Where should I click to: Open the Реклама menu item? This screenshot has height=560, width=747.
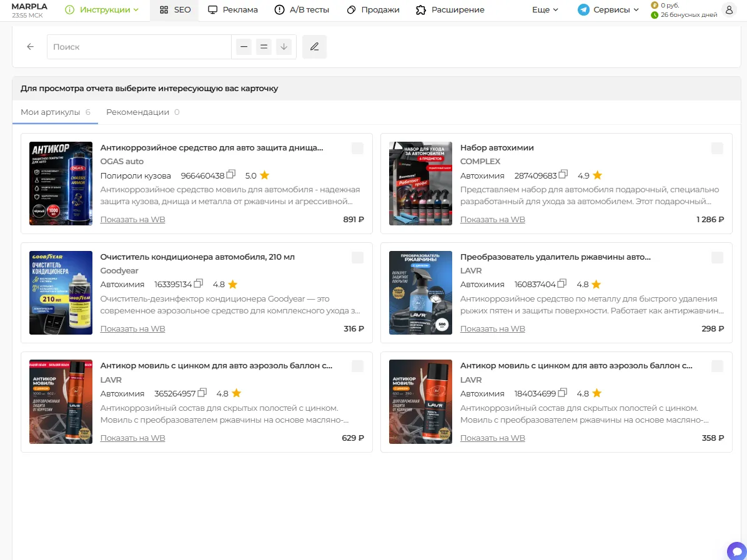pos(234,9)
